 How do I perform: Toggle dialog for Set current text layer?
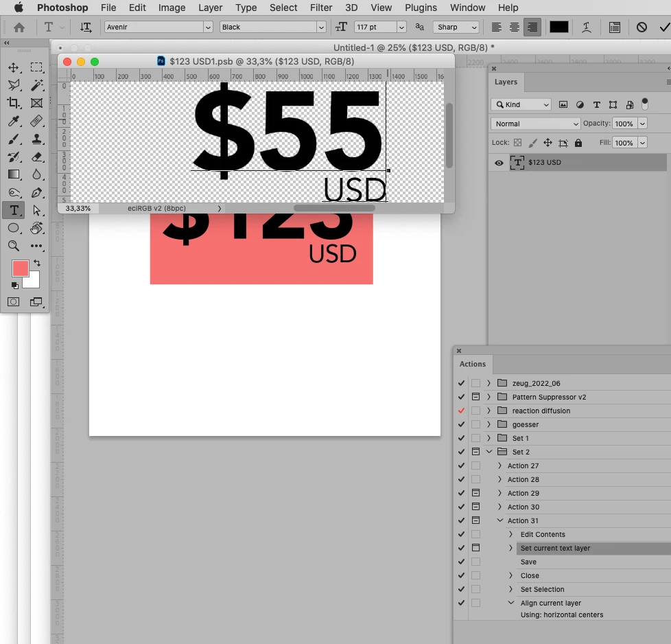475,548
